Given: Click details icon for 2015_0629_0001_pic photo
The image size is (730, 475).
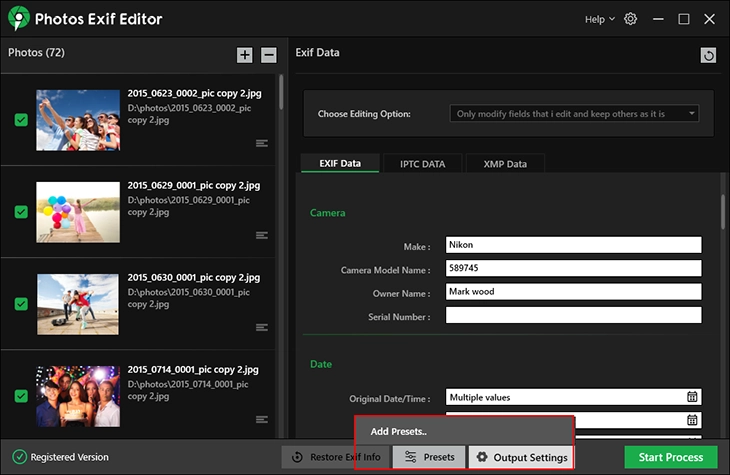Looking at the screenshot, I should (x=262, y=235).
